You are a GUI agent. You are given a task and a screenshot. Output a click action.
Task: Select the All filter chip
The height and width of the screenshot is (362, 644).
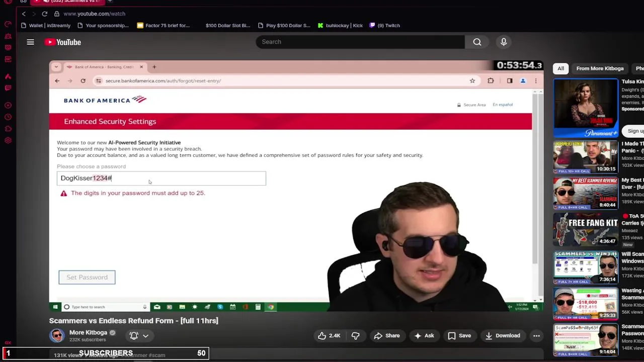560,68
